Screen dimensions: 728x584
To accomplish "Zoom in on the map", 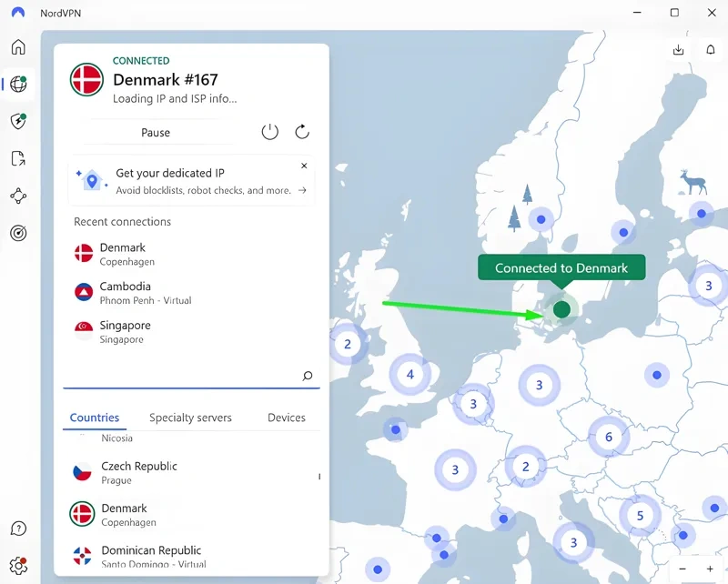I will (x=710, y=569).
